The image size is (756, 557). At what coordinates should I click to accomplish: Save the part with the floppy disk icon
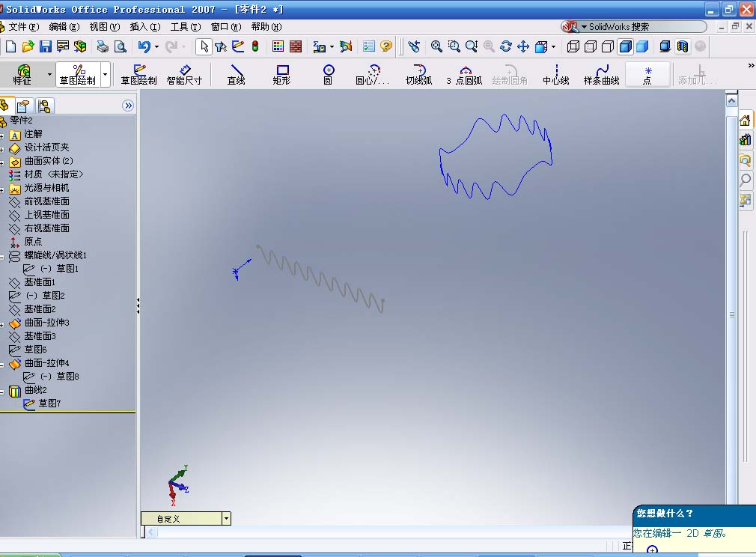pyautogui.click(x=46, y=46)
